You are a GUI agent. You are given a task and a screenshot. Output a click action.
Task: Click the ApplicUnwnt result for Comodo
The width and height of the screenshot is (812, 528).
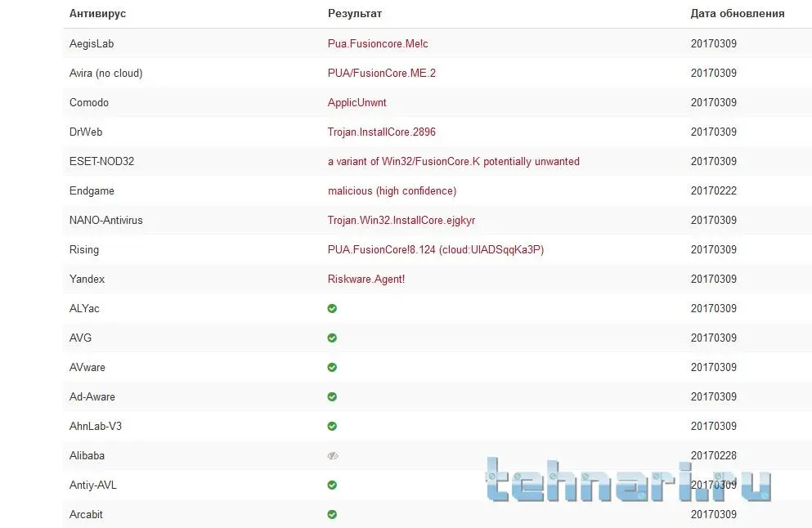(x=357, y=102)
